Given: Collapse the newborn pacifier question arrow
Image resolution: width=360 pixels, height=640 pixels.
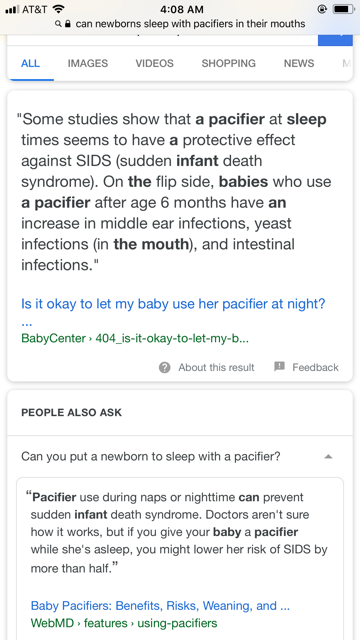Looking at the screenshot, I should point(328,456).
